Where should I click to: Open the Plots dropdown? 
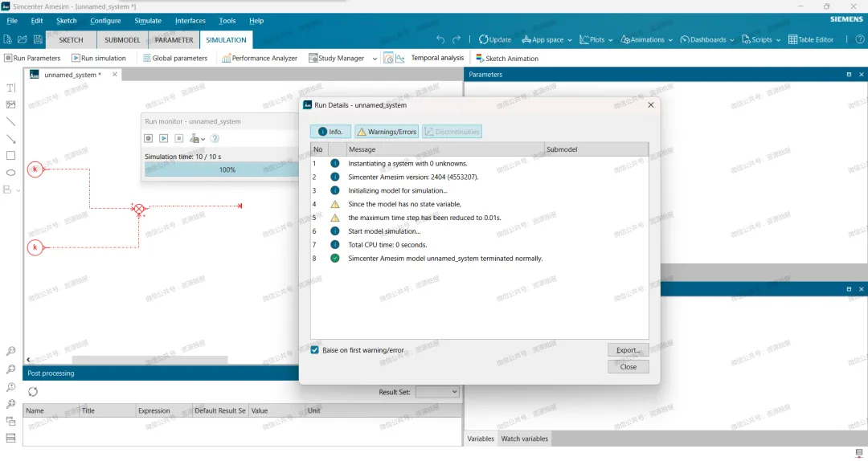(596, 40)
